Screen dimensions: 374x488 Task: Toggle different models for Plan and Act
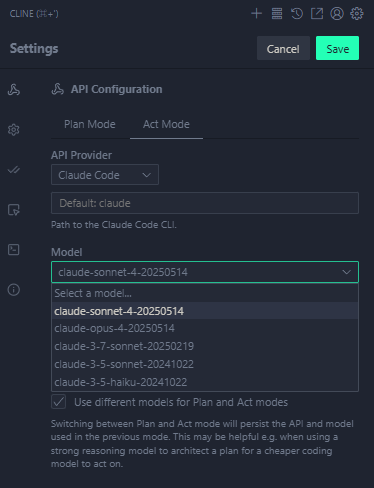59,402
